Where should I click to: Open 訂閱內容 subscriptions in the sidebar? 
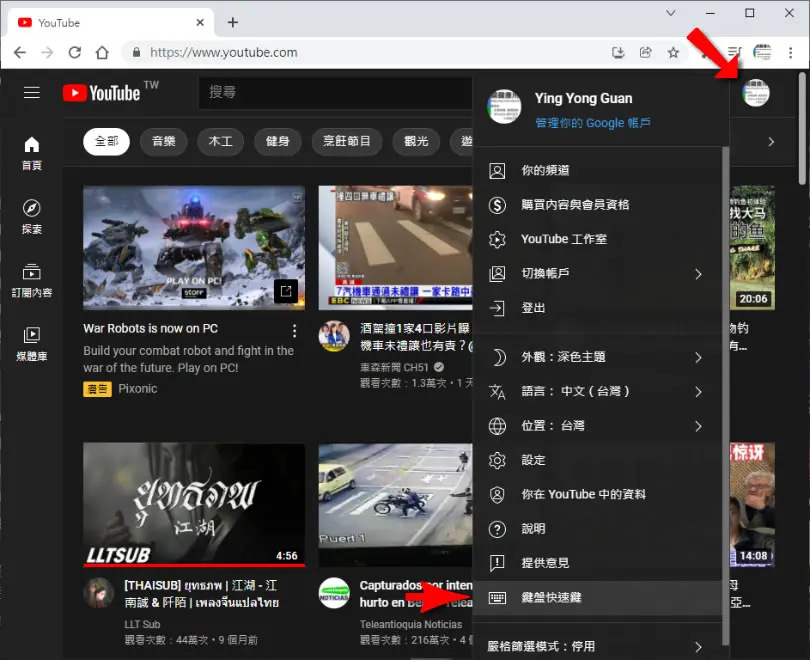point(32,280)
